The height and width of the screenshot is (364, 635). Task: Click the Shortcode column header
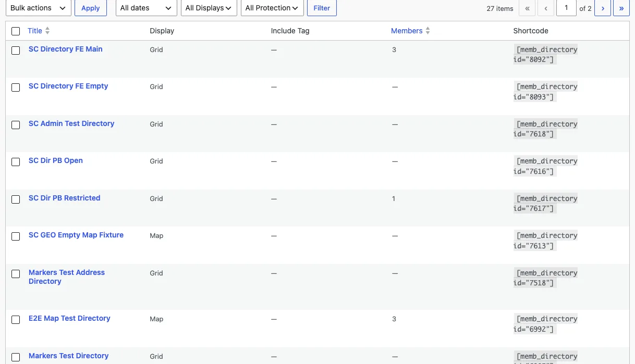[x=531, y=31]
